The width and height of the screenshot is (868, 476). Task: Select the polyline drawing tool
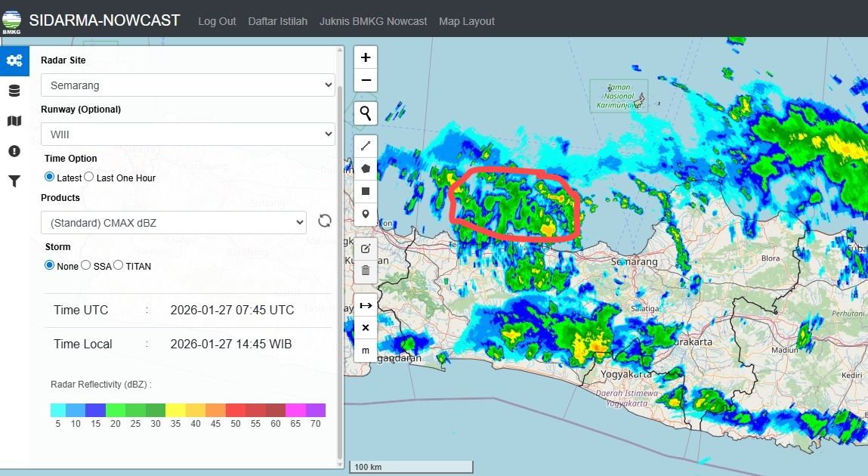coord(365,145)
